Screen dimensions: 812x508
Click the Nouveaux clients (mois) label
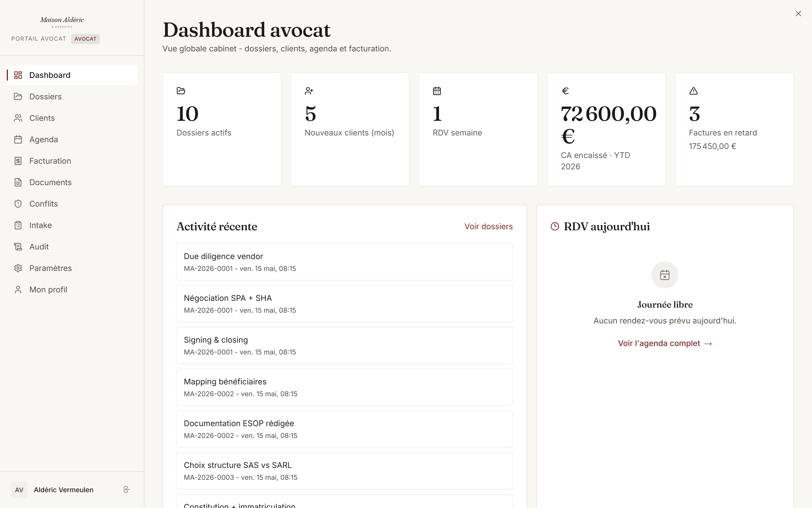pos(349,133)
